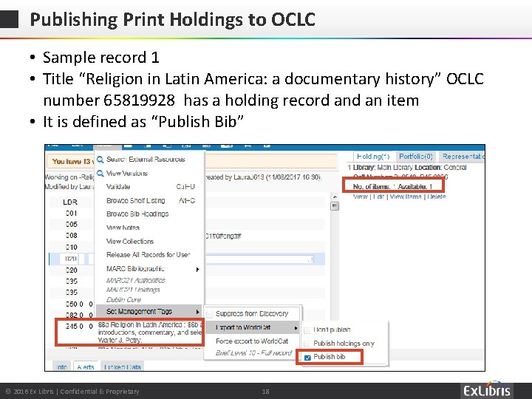Select the Dublin Core menu entry
This screenshot has height=399, width=532.
pos(123,299)
